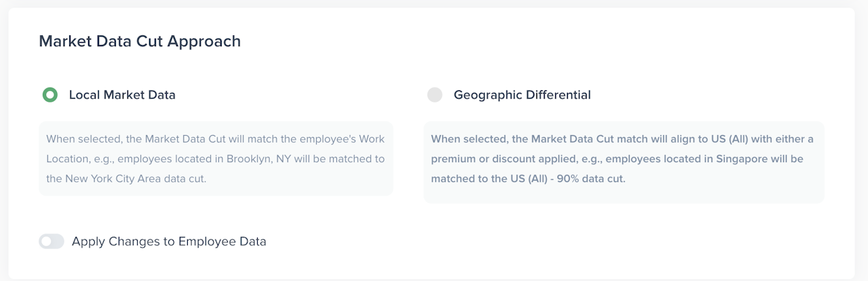This screenshot has height=281, width=868.
Task: Select the Geographic Differential radio button
Action: click(x=435, y=95)
